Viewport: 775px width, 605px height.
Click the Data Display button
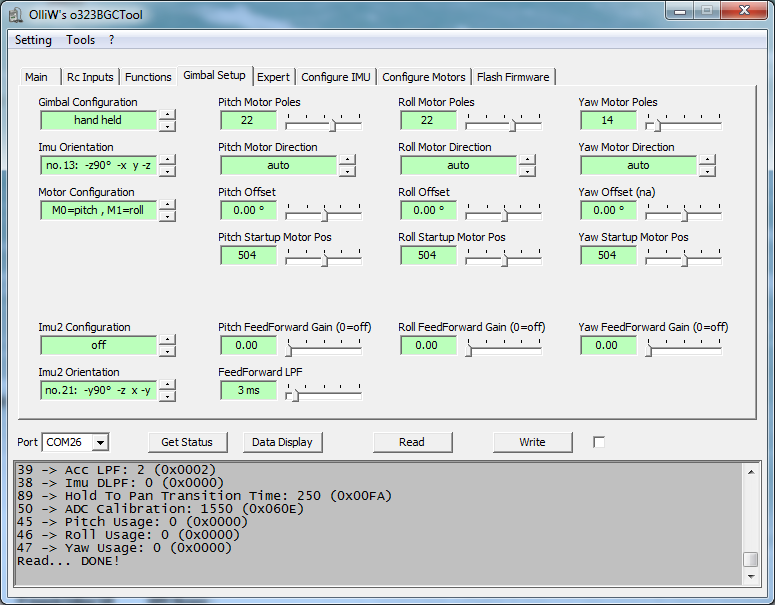[x=282, y=442]
